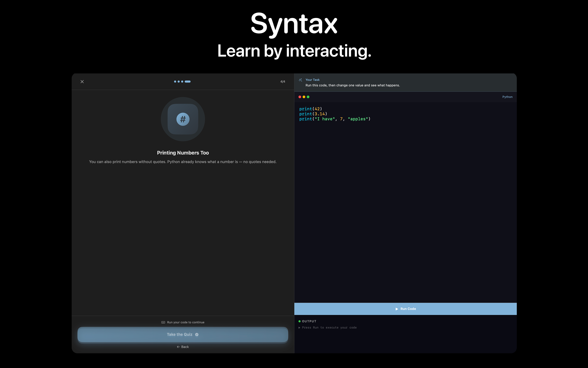The height and width of the screenshot is (368, 588).
Task: Click the active fourth progress pill
Action: pos(188,81)
